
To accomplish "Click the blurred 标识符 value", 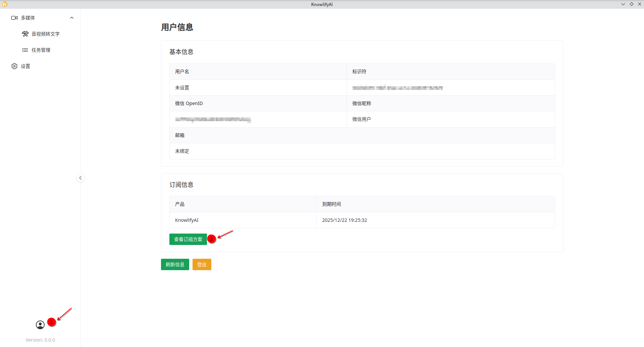I will (397, 88).
